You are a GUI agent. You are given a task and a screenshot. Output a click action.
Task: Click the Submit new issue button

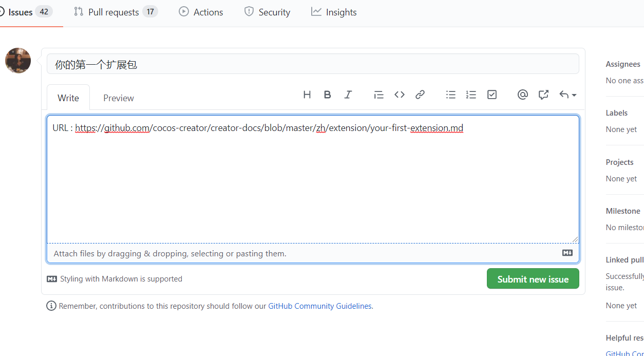click(533, 279)
